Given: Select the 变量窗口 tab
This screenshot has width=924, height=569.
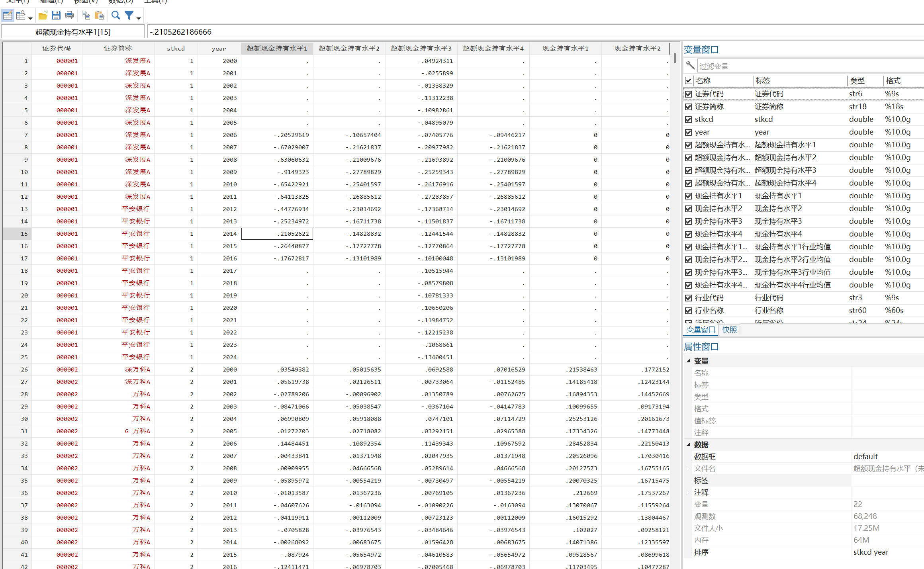Looking at the screenshot, I should 701,330.
